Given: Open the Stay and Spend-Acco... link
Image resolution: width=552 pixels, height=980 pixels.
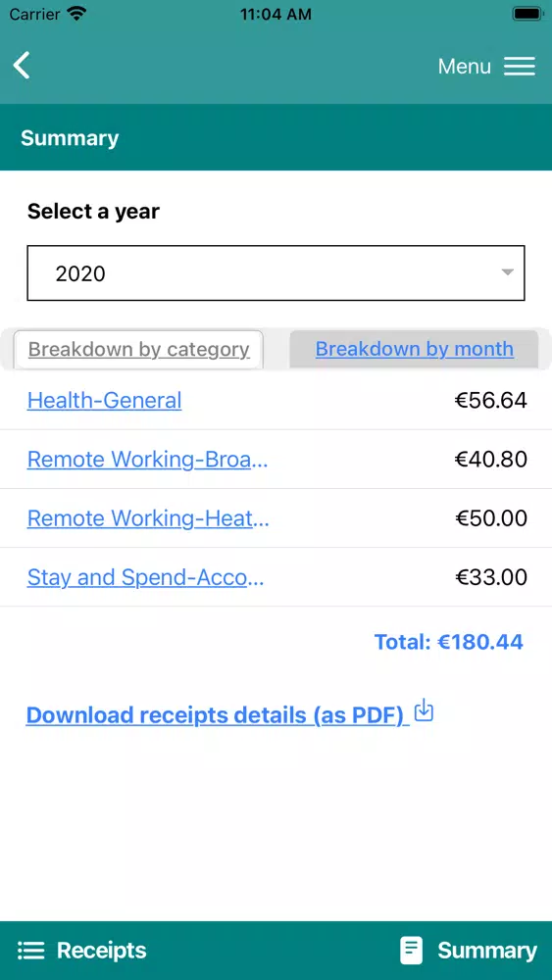Looking at the screenshot, I should (x=146, y=577).
